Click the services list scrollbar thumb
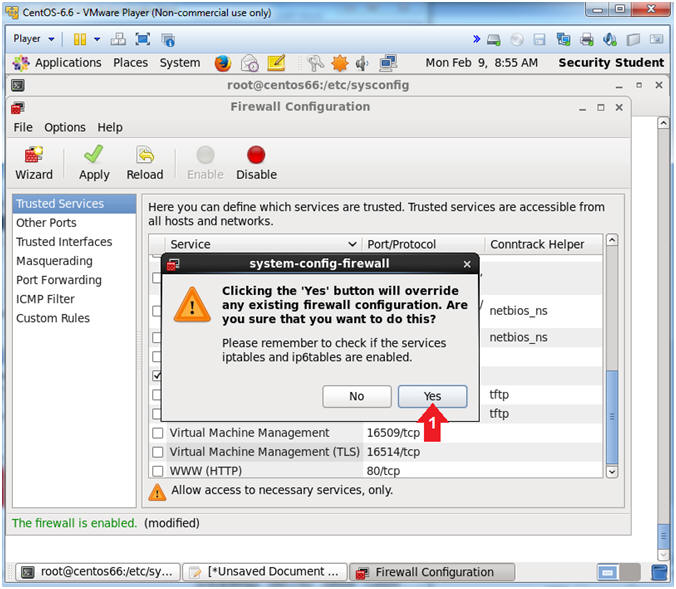The image size is (676, 589). click(x=612, y=417)
